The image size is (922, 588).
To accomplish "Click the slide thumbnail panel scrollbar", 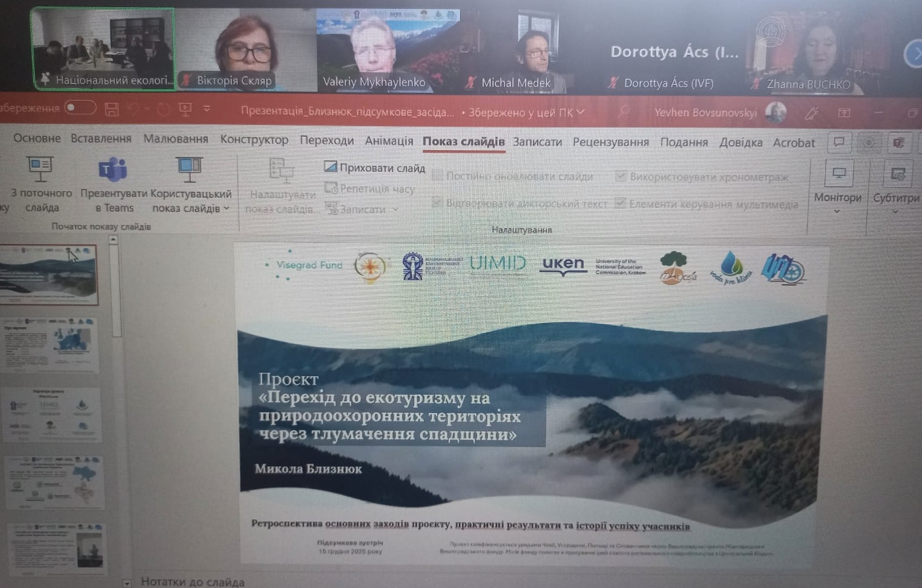I will pos(115,289).
